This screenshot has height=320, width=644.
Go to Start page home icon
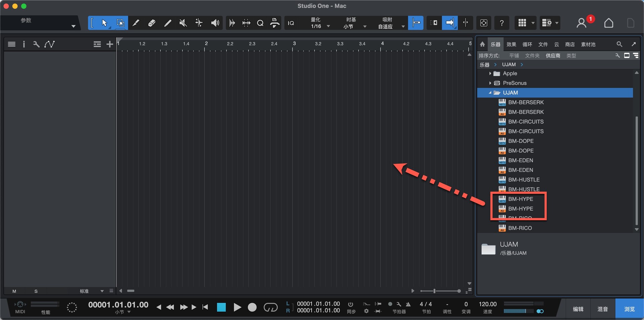pyautogui.click(x=608, y=23)
